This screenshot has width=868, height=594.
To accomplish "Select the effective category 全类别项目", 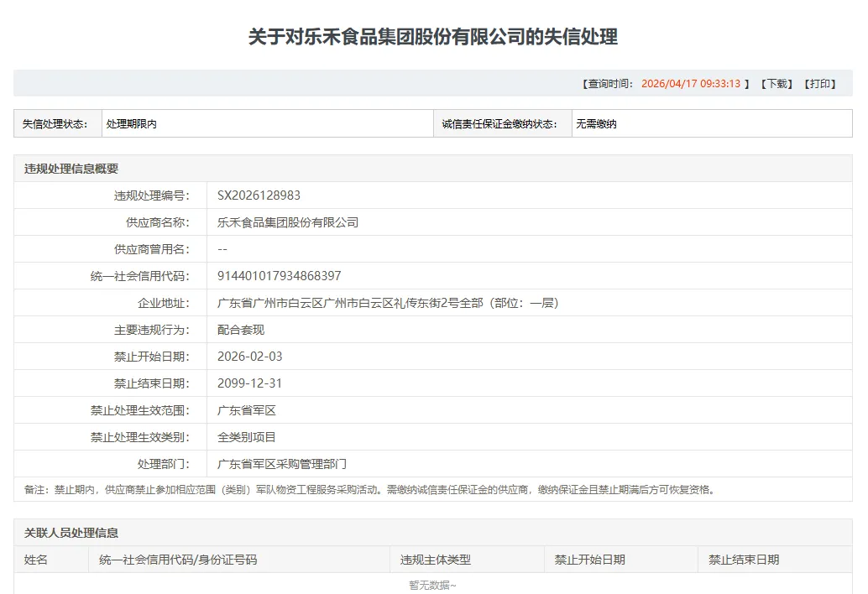I will (246, 437).
